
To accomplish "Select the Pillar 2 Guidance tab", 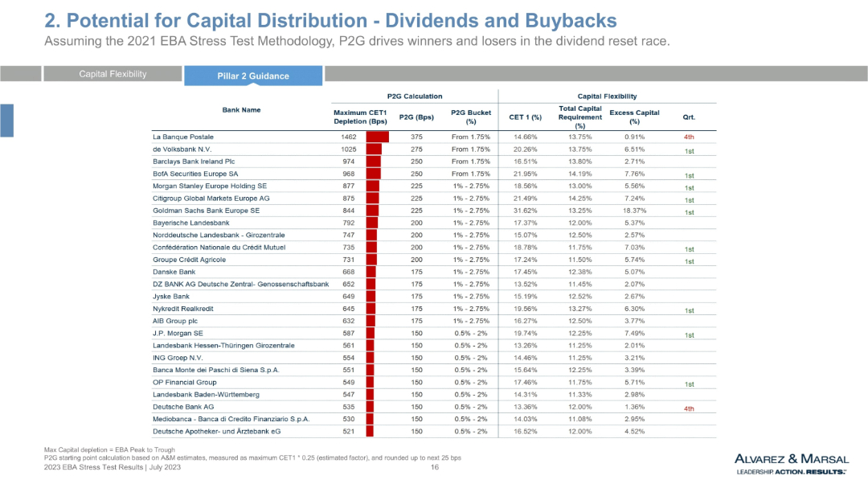I will (253, 76).
